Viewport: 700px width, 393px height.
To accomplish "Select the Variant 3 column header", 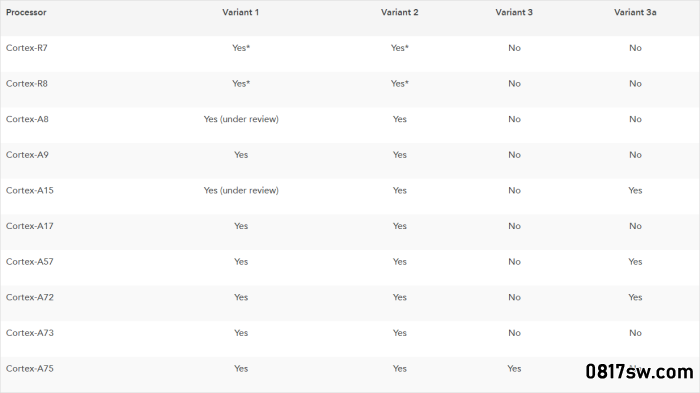I will point(514,12).
